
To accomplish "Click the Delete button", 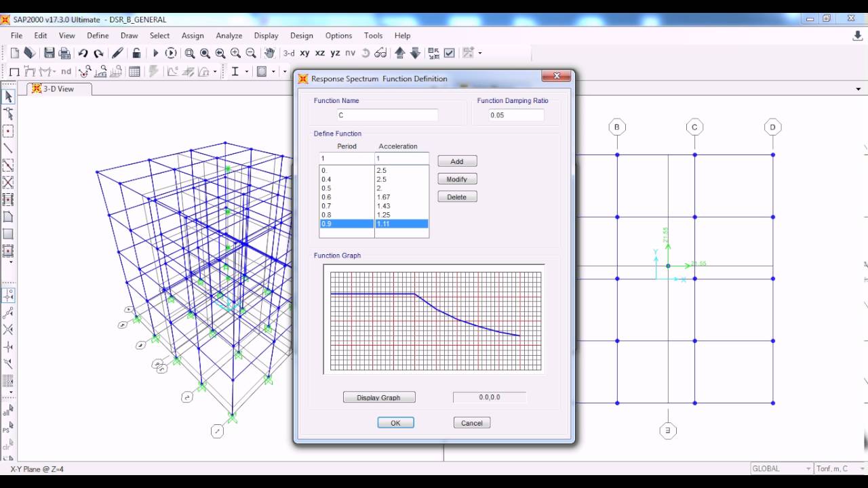I will point(457,197).
